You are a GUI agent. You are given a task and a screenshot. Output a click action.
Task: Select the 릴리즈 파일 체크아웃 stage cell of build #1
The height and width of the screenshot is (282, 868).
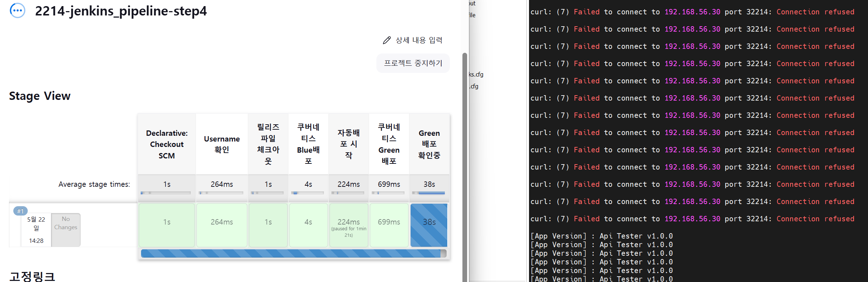point(268,225)
